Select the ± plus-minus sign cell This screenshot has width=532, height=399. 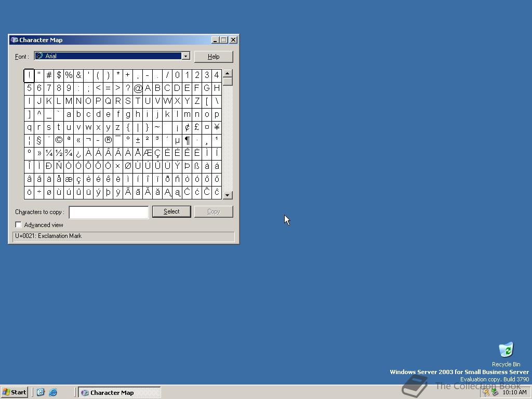(x=138, y=140)
